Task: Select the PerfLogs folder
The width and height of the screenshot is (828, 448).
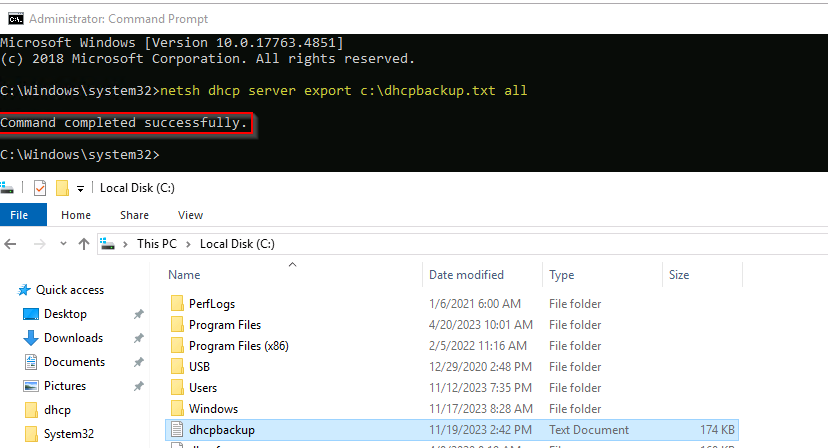Action: [212, 304]
